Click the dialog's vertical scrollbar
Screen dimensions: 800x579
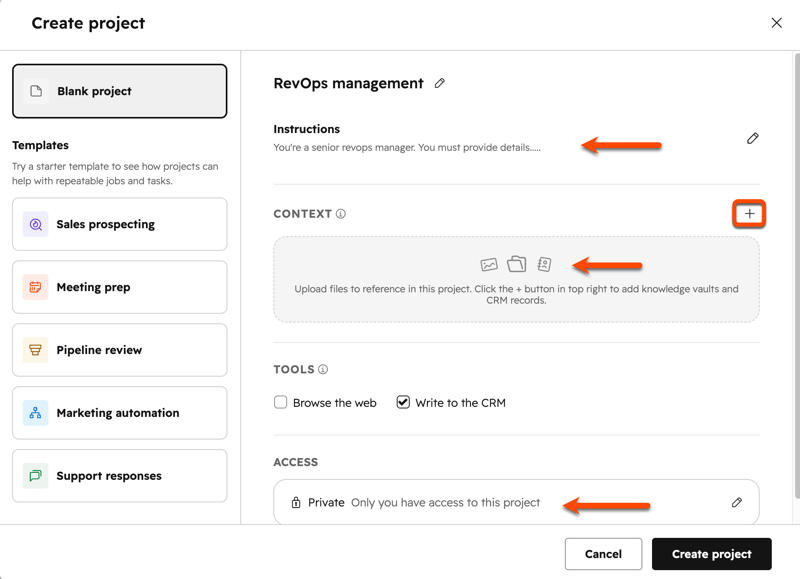click(796, 275)
